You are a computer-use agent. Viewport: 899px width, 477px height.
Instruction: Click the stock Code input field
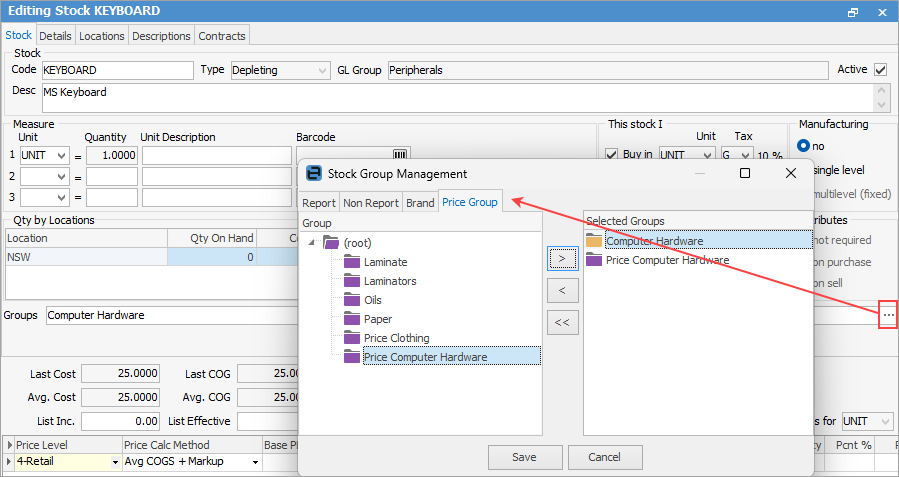116,71
